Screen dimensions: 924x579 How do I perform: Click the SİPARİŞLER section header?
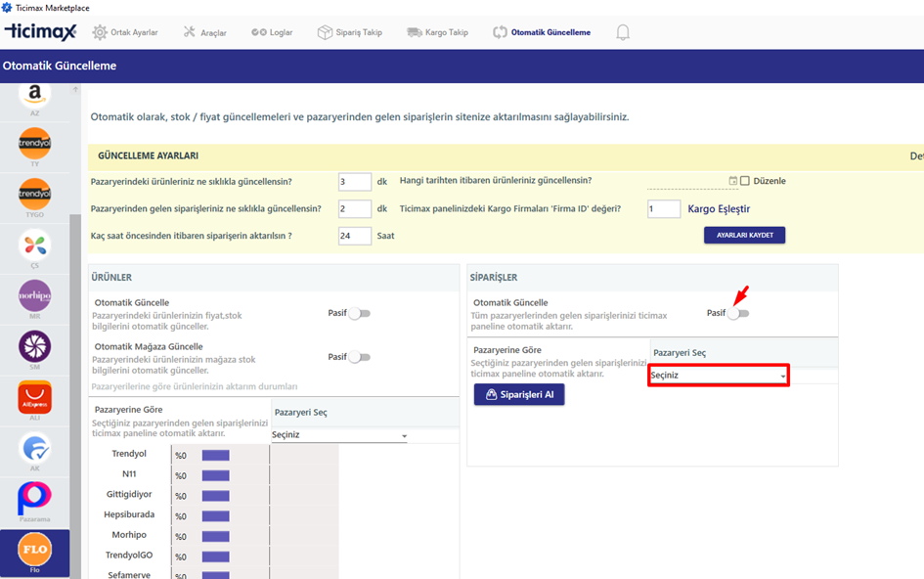click(494, 277)
